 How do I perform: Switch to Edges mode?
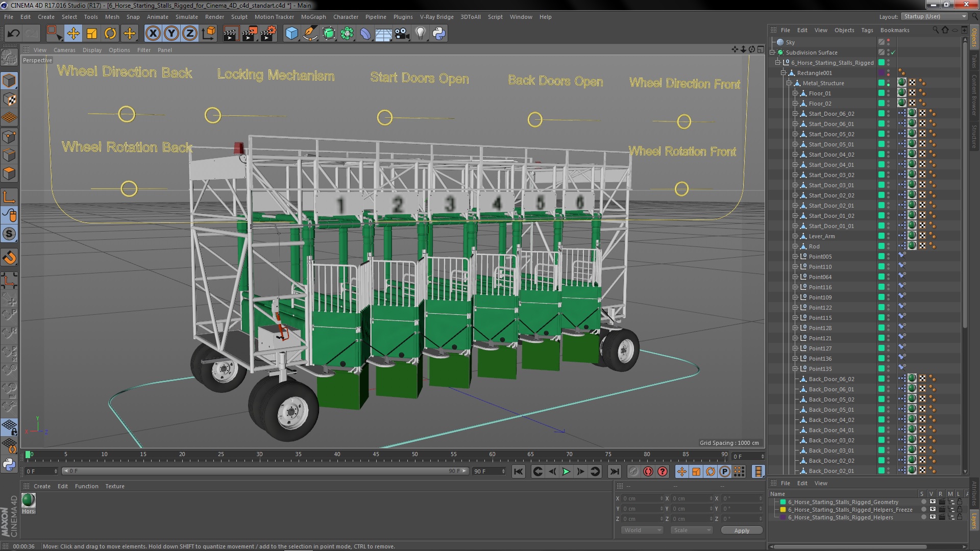[x=9, y=155]
